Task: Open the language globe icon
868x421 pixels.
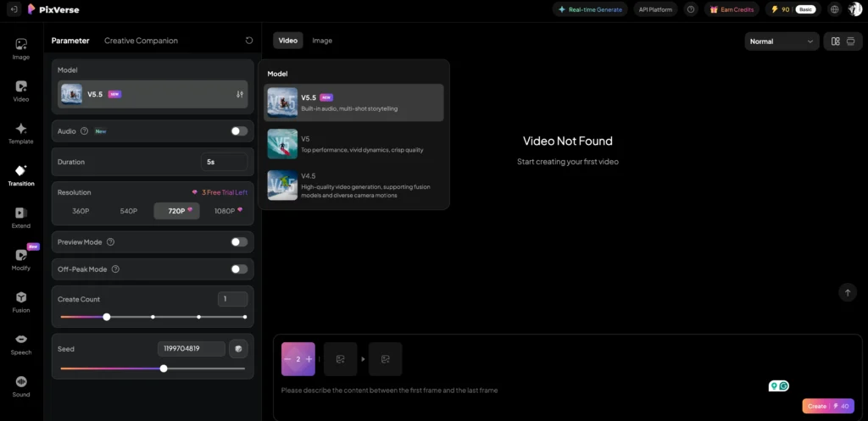Action: [835, 9]
